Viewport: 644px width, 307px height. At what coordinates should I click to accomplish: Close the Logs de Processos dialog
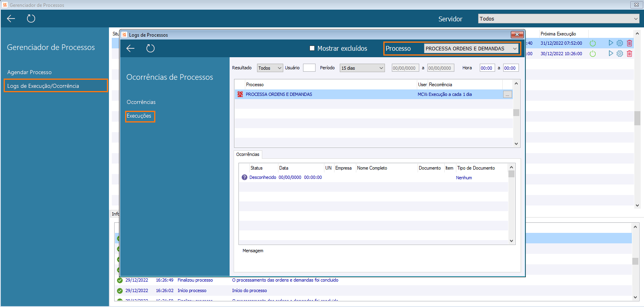pyautogui.click(x=517, y=35)
